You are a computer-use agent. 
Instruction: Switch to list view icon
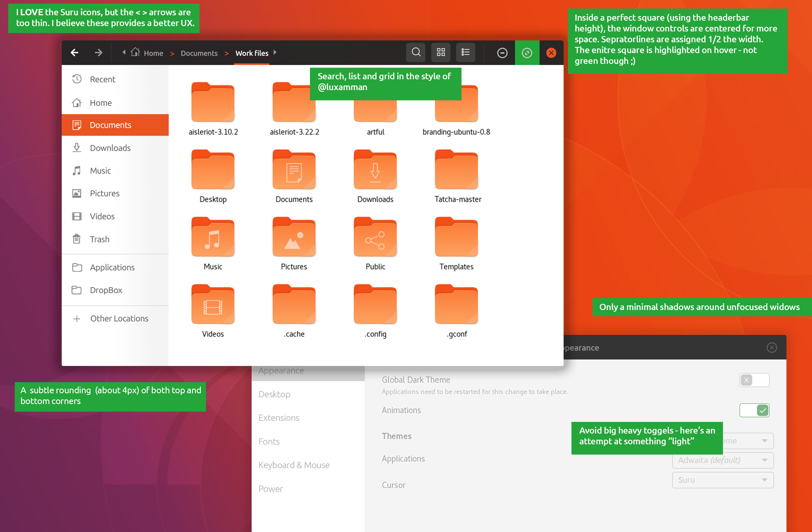click(x=465, y=52)
